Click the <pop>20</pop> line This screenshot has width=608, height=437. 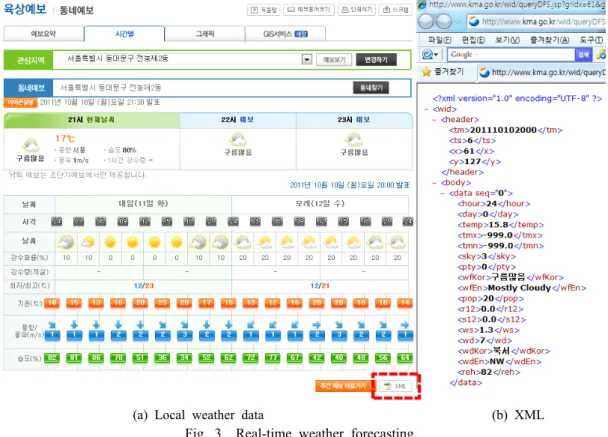(x=491, y=298)
